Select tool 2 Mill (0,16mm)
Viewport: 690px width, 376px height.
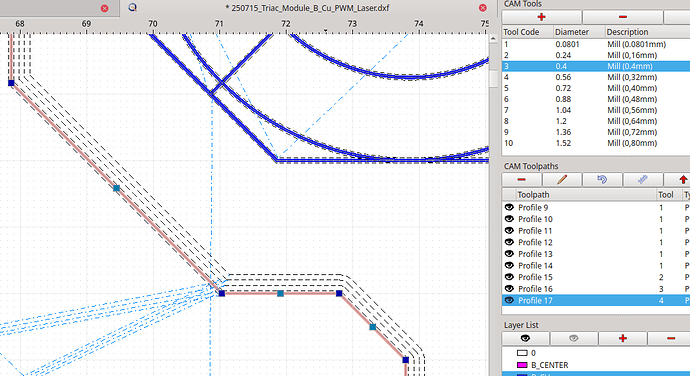click(x=596, y=55)
